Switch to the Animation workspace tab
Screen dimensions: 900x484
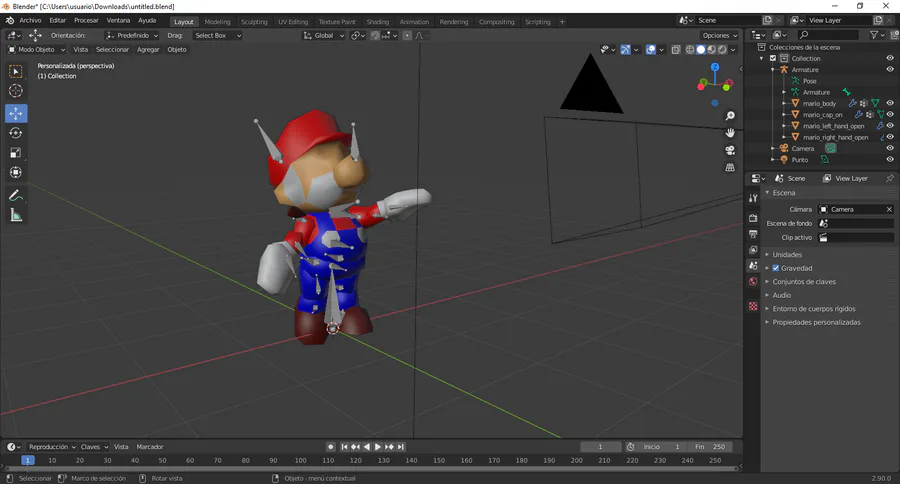[x=414, y=22]
